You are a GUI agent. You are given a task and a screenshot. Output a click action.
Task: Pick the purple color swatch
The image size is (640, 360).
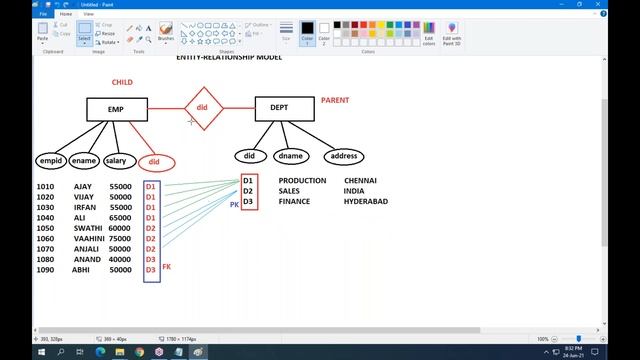[x=416, y=25]
